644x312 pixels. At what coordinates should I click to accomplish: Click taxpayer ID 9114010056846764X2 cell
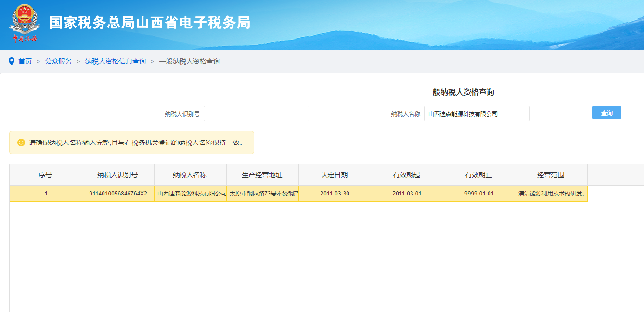118,194
